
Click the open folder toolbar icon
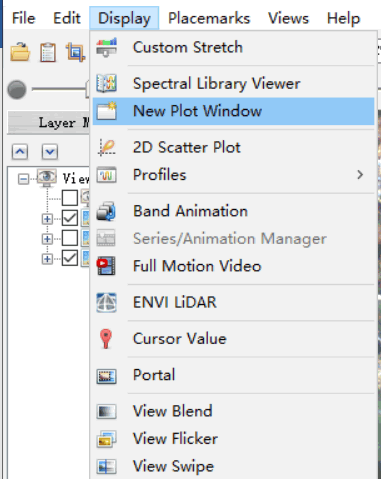[x=20, y=52]
